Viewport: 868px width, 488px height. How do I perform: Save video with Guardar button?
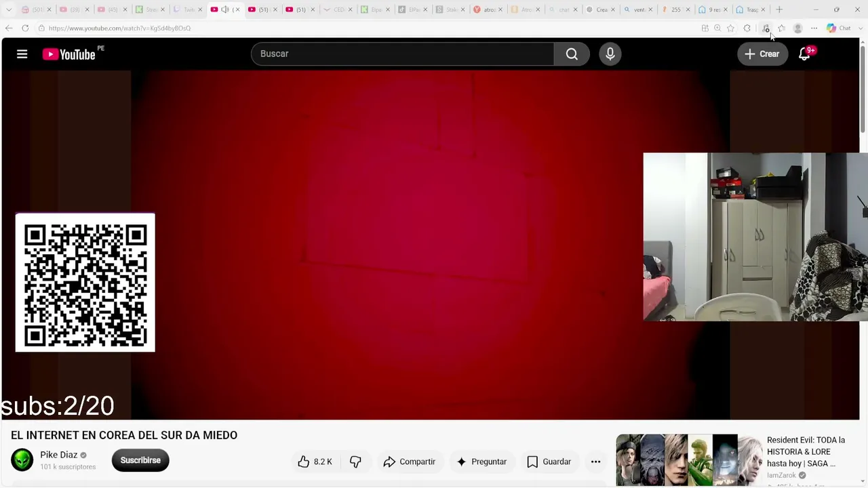tap(549, 462)
